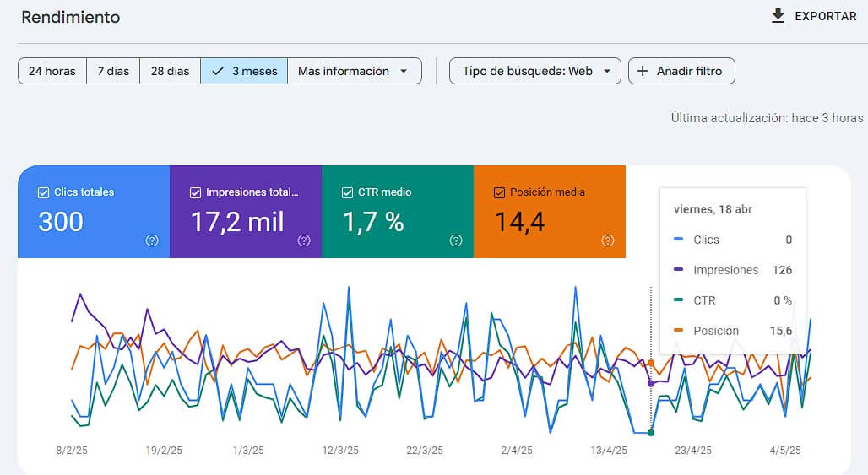Toggle the CTR medio checkbox
The image size is (868, 475).
point(347,192)
